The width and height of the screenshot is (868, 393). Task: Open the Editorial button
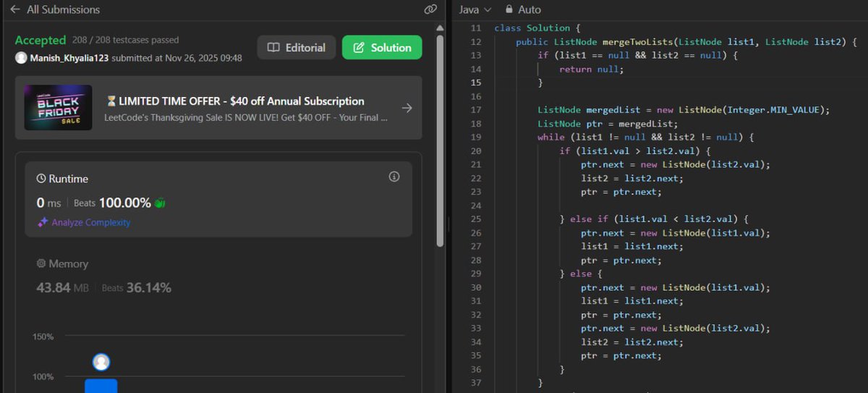pos(297,48)
